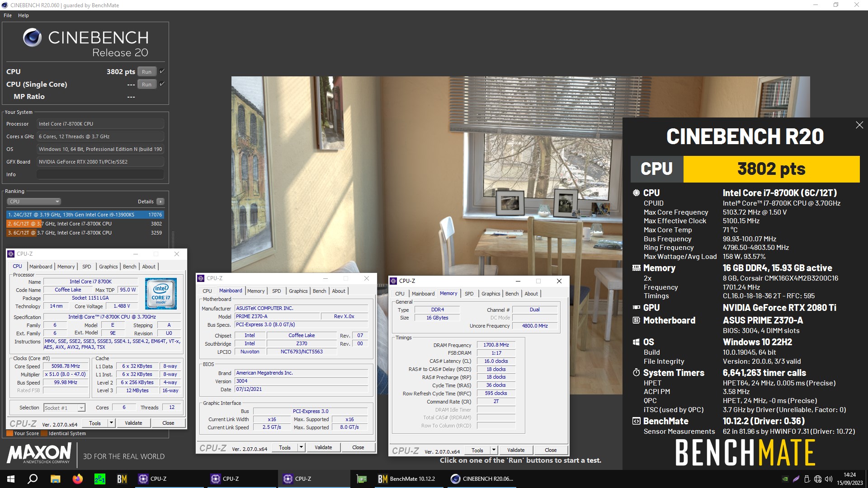Select the i7-8700K ranking row scoring 3259

[x=85, y=233]
